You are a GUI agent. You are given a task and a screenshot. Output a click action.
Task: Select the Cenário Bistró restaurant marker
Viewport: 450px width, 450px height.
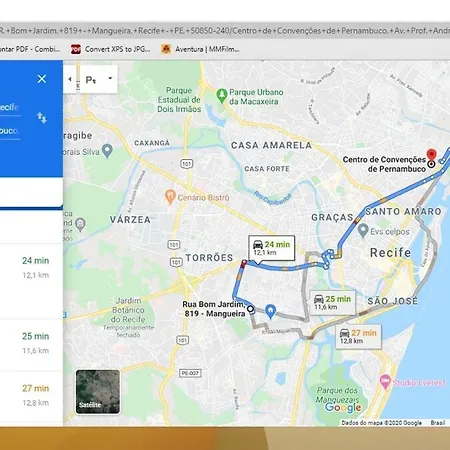(170, 197)
